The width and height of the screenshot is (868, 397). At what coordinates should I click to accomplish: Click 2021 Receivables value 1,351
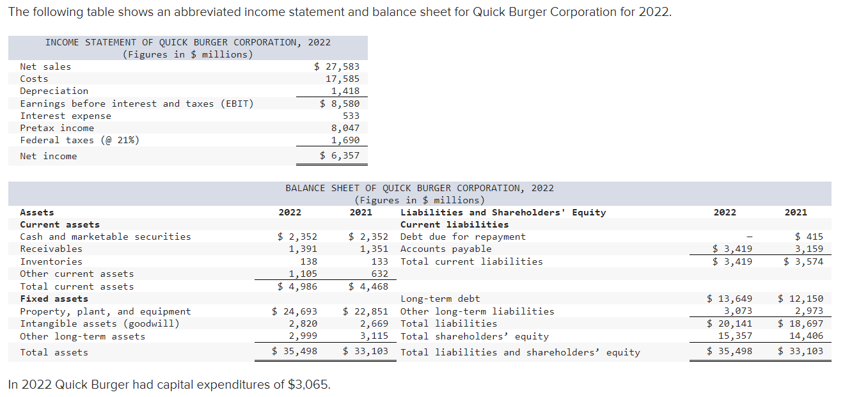click(x=374, y=249)
